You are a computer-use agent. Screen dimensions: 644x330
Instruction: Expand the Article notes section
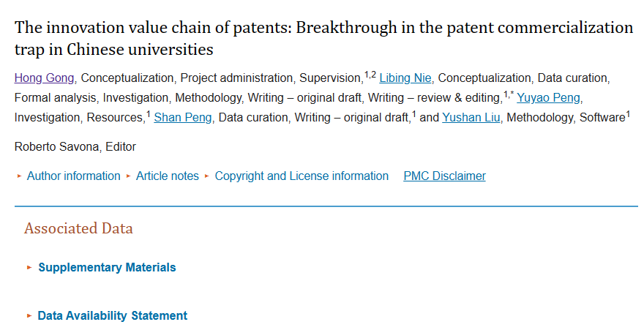point(167,176)
